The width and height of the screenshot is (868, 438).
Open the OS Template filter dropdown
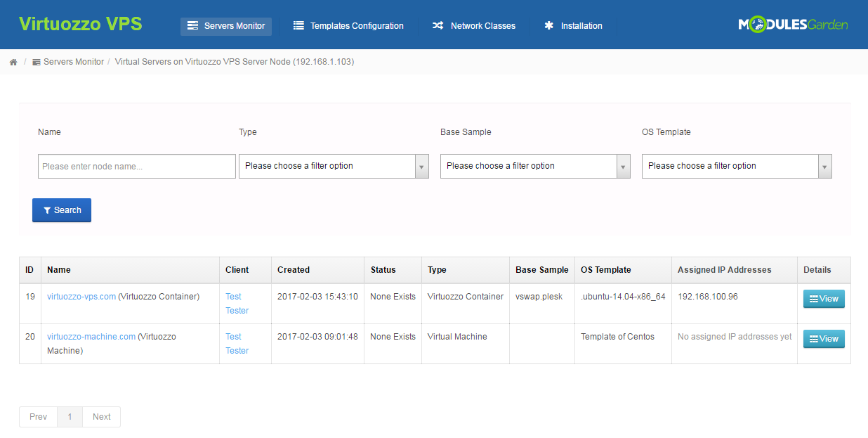pos(737,167)
